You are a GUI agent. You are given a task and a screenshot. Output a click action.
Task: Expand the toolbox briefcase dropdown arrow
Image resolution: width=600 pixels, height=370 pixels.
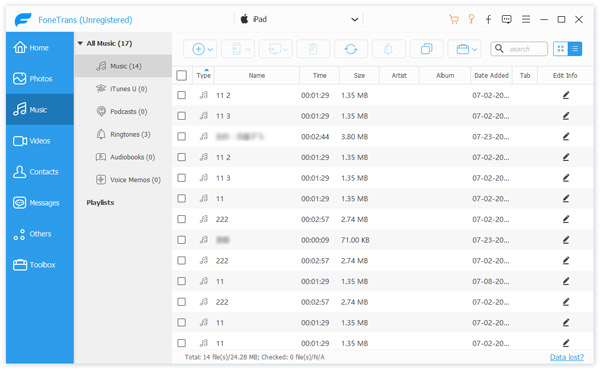474,49
